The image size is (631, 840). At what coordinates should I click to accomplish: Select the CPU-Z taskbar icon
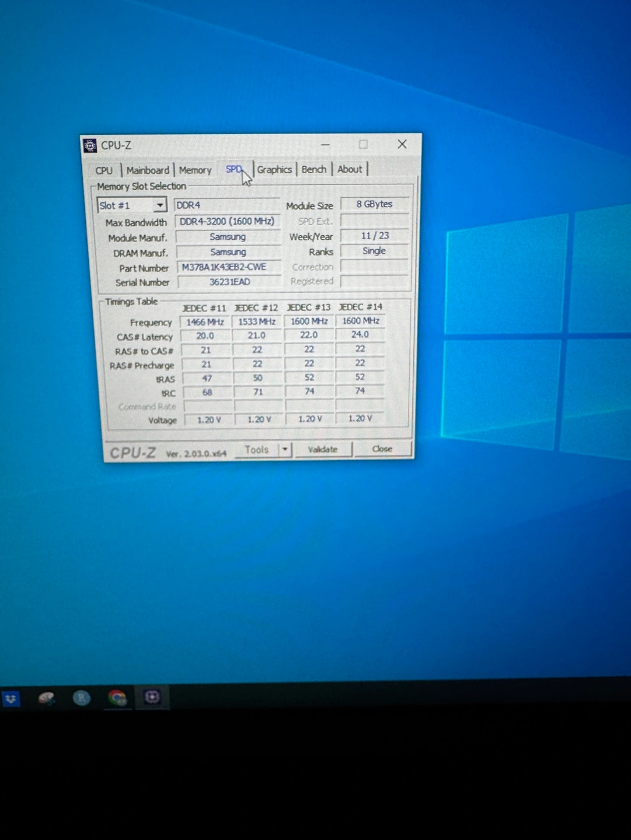152,697
